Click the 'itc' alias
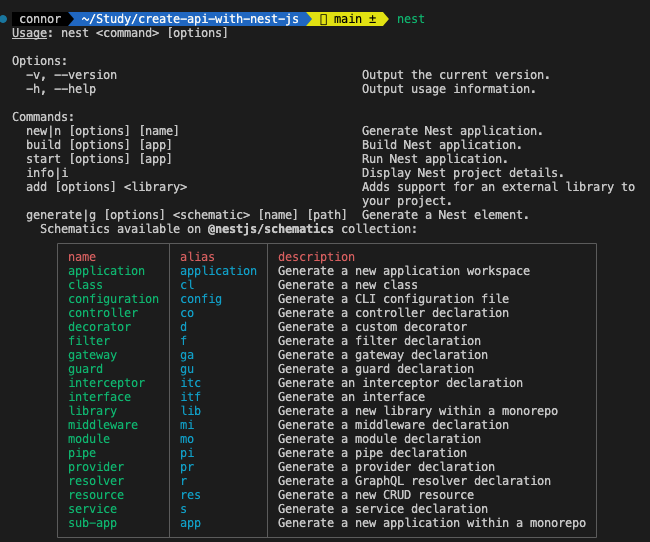Screen dimensions: 650x542 [x=190, y=383]
